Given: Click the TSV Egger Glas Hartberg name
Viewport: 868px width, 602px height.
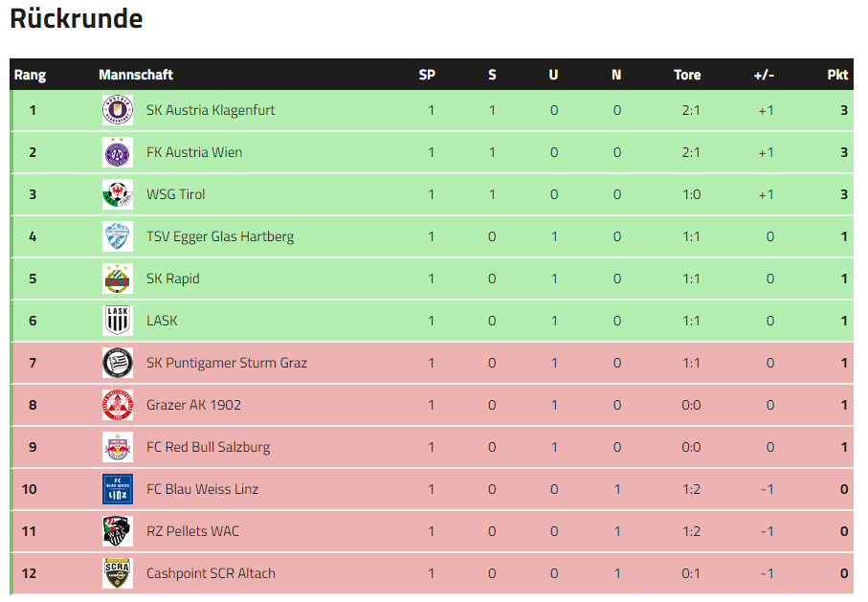Looking at the screenshot, I should pyautogui.click(x=220, y=236).
